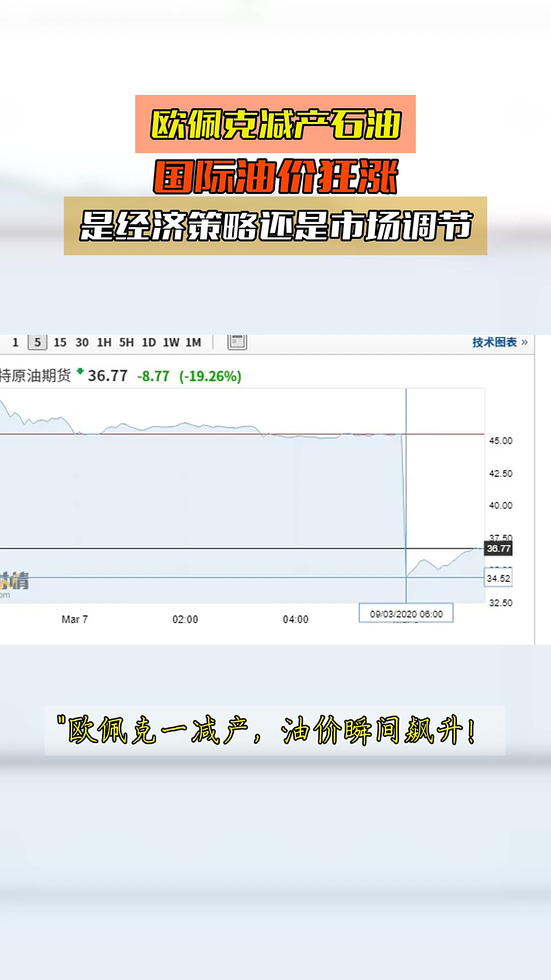Click the -8.77 price change
The width and height of the screenshot is (551, 980).
[x=154, y=376]
